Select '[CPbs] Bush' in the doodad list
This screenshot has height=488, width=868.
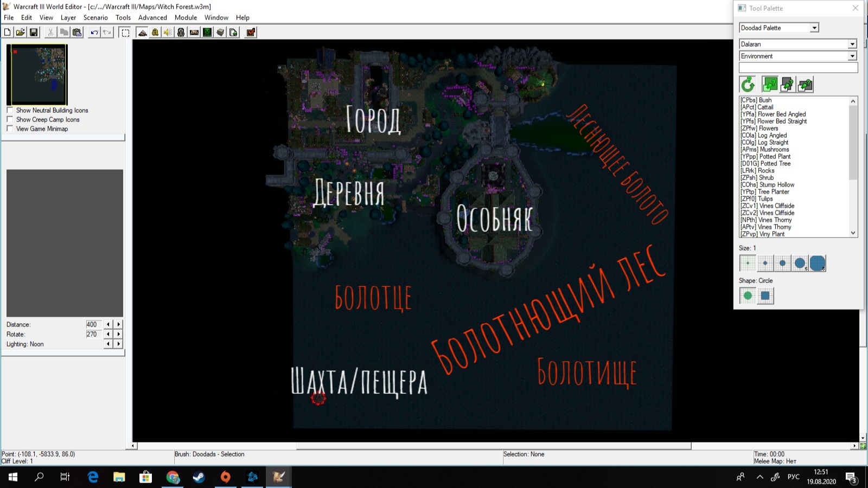point(756,100)
